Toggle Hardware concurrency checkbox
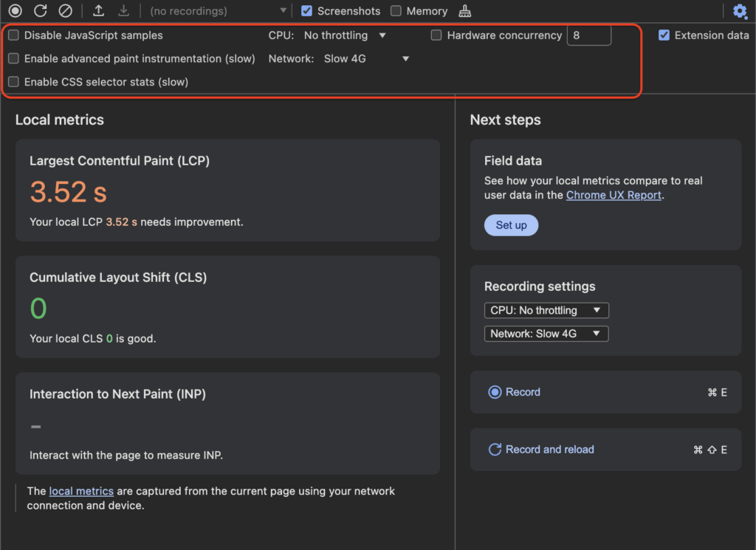756x550 pixels. coord(436,35)
